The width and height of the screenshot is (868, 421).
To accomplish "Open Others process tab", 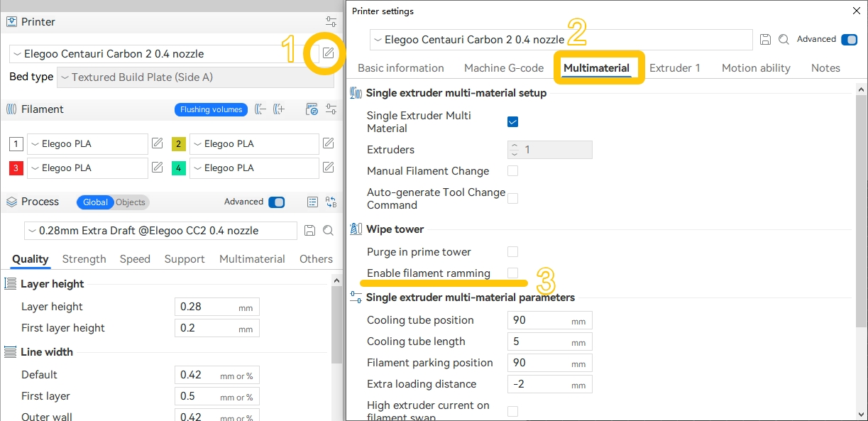I will click(316, 259).
